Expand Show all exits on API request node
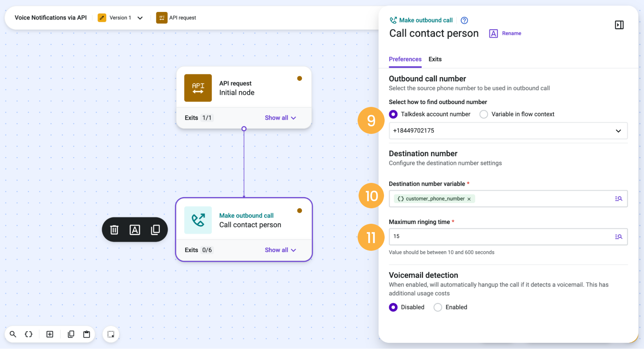The image size is (644, 349). [x=280, y=118]
